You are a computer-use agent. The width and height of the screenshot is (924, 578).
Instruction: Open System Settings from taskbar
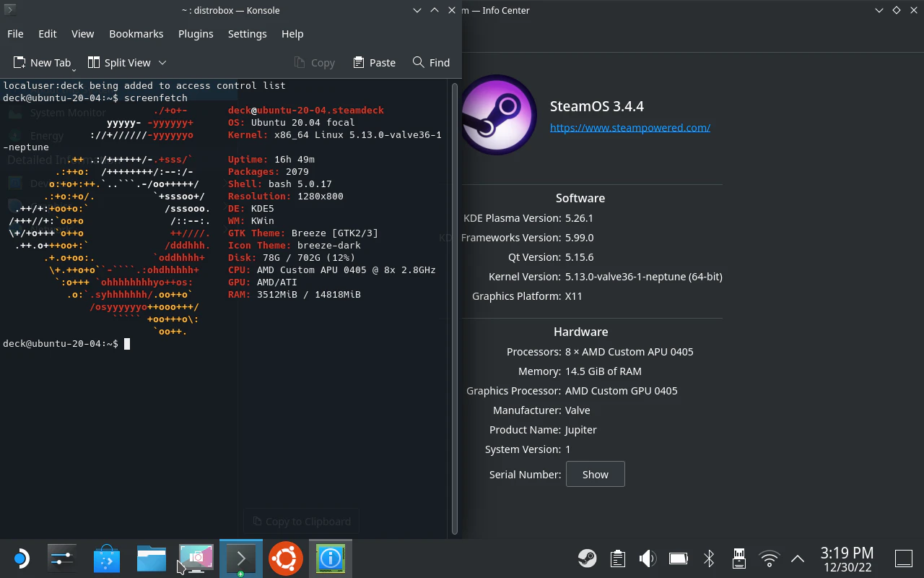coord(61,558)
